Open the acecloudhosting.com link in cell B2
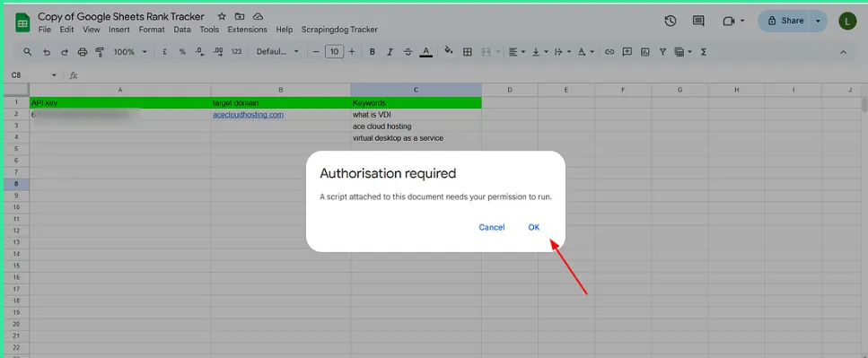This screenshot has height=358, width=868. [248, 115]
